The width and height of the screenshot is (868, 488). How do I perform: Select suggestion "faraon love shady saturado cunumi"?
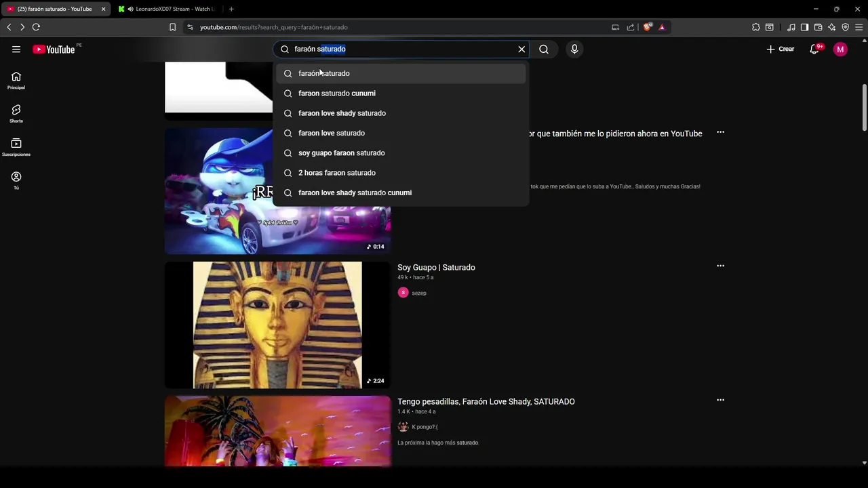401,192
